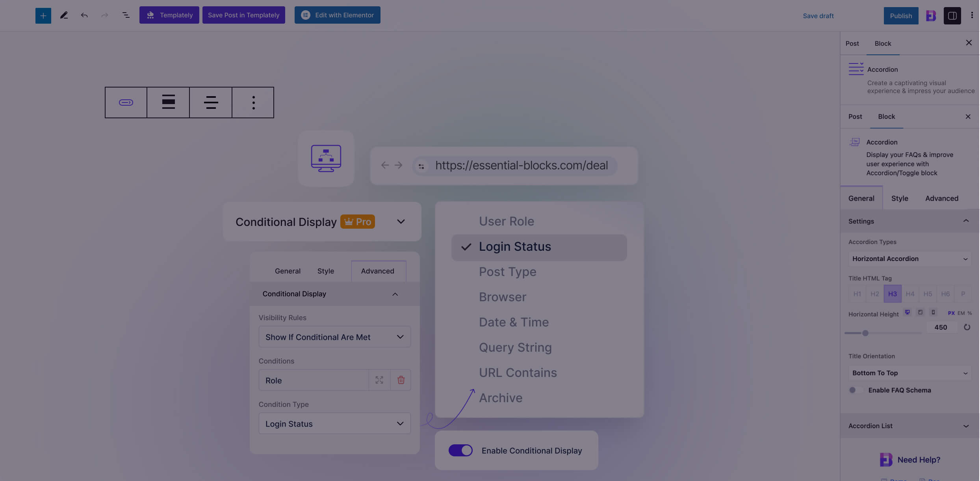The height and width of the screenshot is (481, 980).
Task: Select Advanced tab in mockup panel
Action: pyautogui.click(x=378, y=271)
